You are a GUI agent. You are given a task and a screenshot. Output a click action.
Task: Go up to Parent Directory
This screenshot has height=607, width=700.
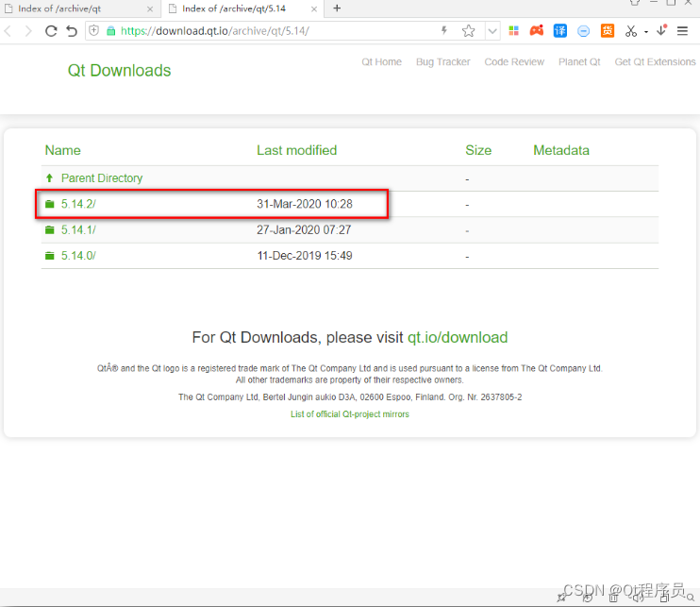102,178
